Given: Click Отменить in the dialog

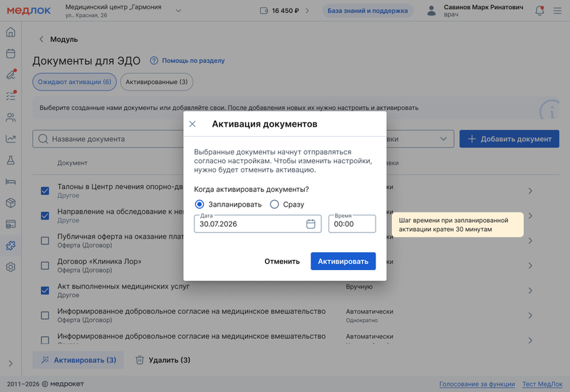Looking at the screenshot, I should tap(282, 261).
